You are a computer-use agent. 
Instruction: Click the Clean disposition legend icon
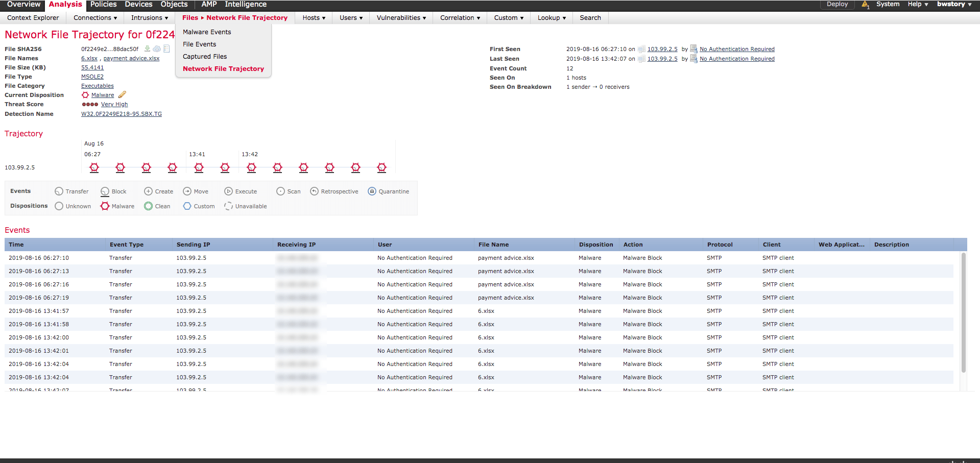point(148,206)
